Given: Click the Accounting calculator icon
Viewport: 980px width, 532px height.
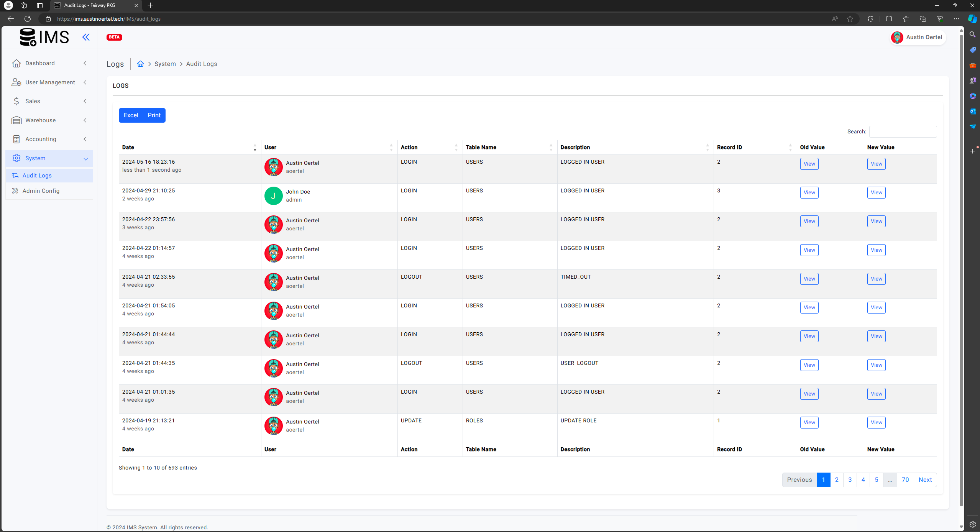Looking at the screenshot, I should coord(16,139).
